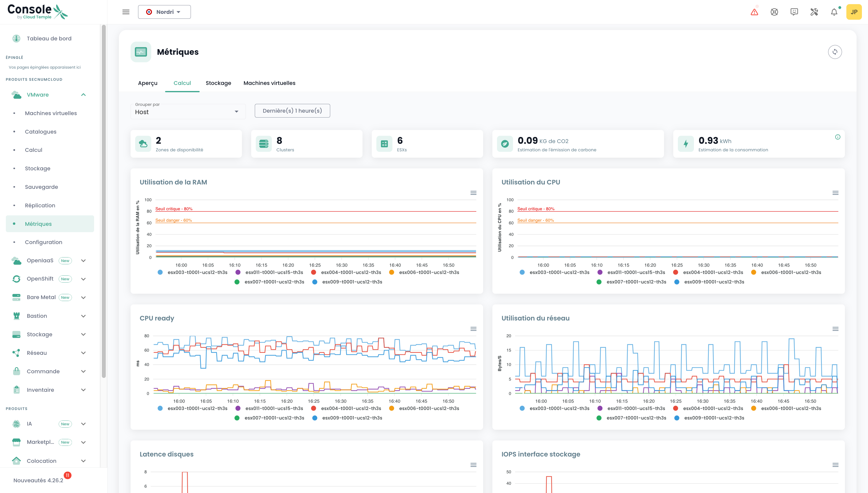868x493 pixels.
Task: Toggle the hamburger sidebar menu
Action: point(126,12)
